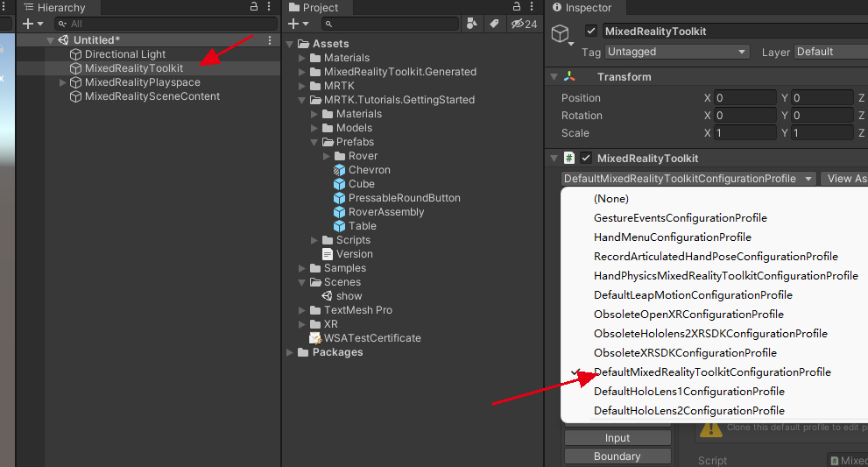868x467 pixels.
Task: Lock the Project panel
Action: pyautogui.click(x=517, y=7)
